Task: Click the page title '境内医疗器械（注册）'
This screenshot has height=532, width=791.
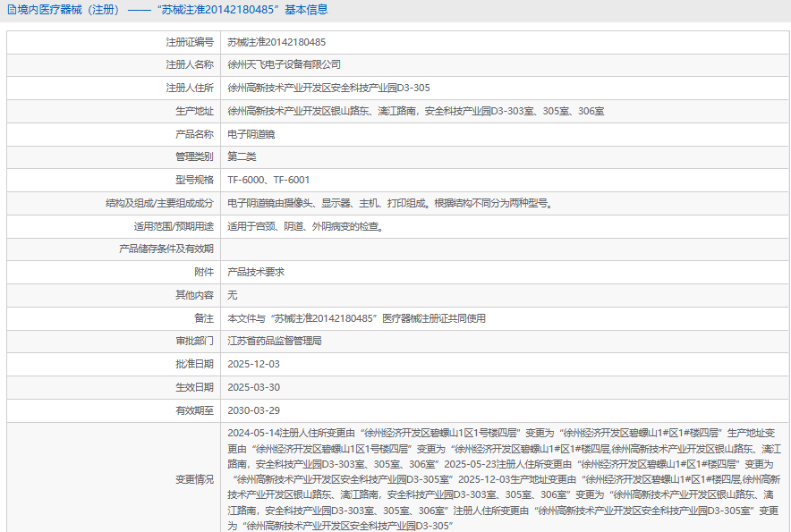Action: [70, 10]
